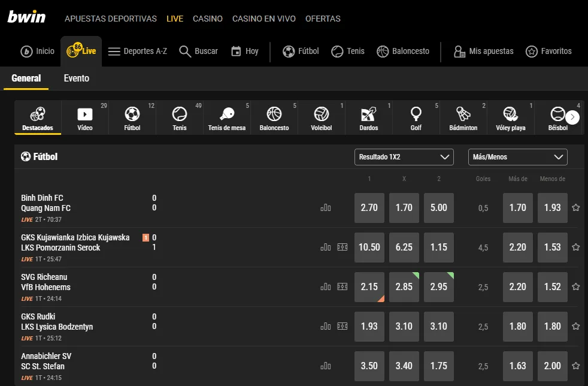
Task: Select the Dardos sport filter
Action: 369,118
